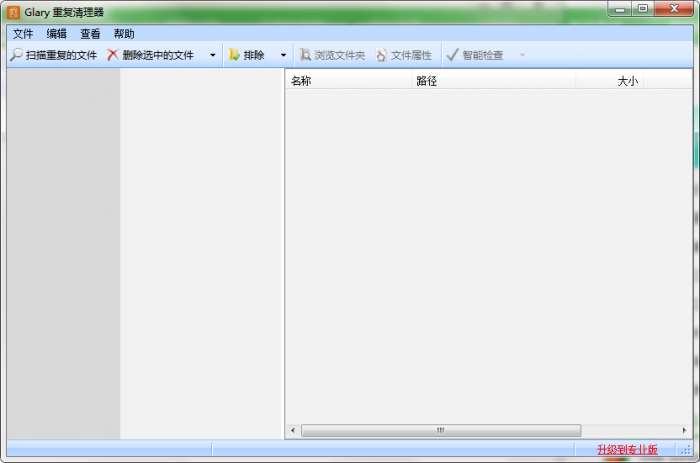700x463 pixels.
Task: Click the horizontal scrollbar thumb
Action: (441, 430)
